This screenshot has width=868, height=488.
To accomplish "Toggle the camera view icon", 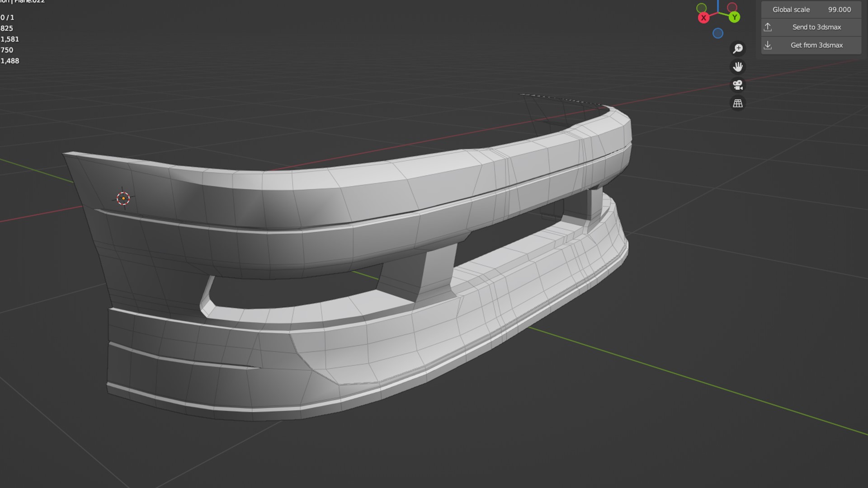I will click(738, 85).
